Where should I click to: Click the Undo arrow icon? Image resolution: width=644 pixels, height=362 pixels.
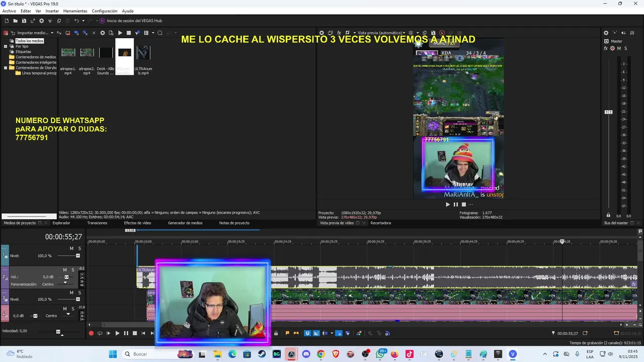76,21
